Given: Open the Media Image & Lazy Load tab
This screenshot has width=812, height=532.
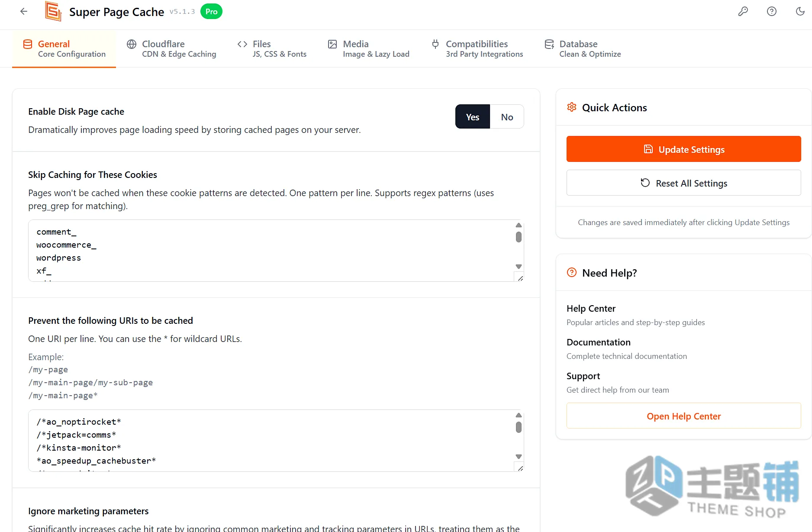Looking at the screenshot, I should click(368, 48).
